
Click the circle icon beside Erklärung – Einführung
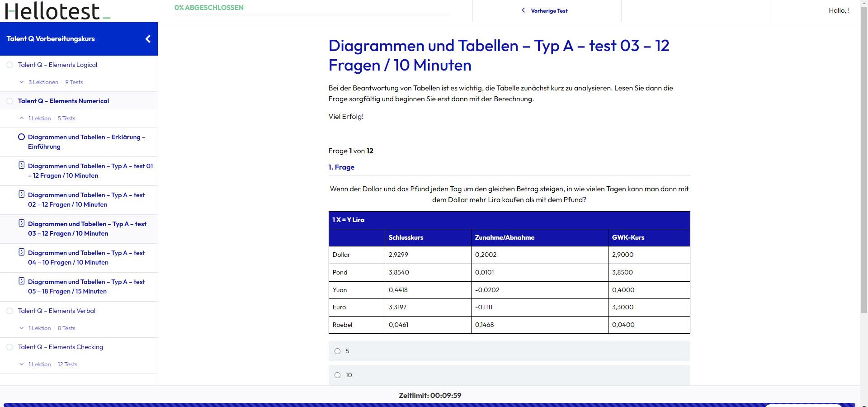click(x=21, y=137)
